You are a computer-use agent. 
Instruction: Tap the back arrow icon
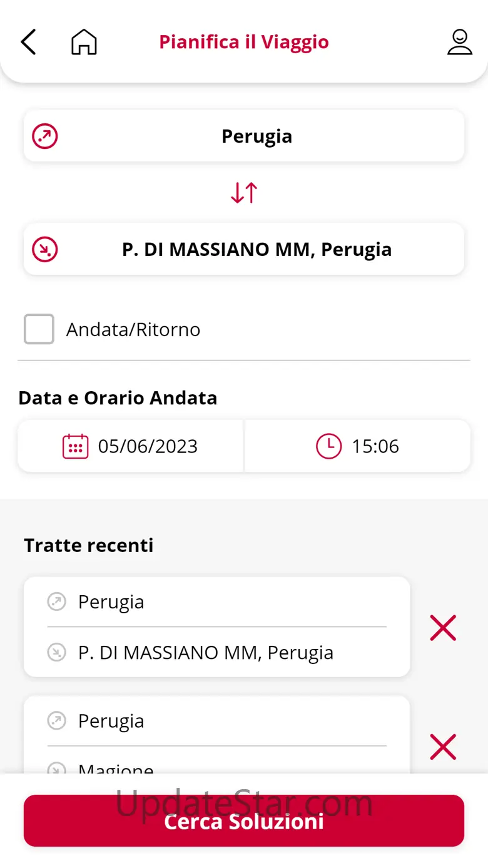[x=28, y=42]
